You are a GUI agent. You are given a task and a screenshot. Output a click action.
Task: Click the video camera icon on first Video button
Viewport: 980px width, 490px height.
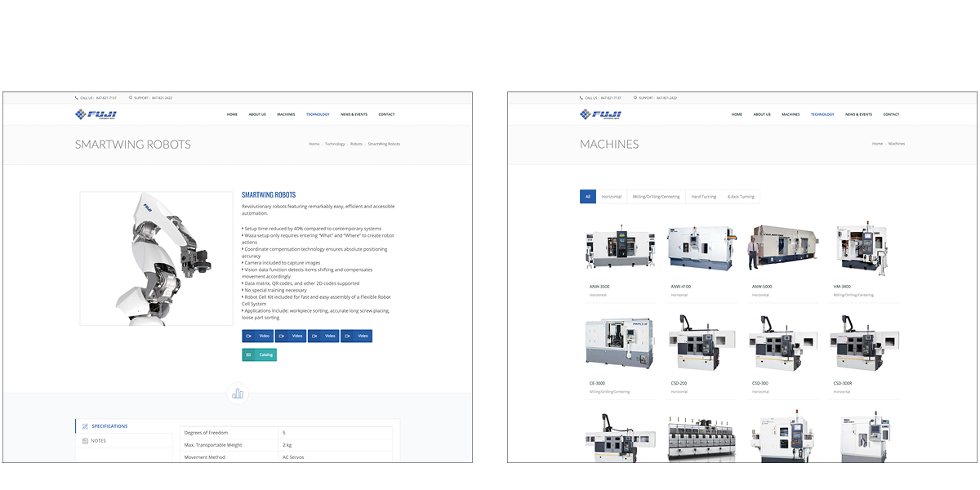click(x=248, y=336)
